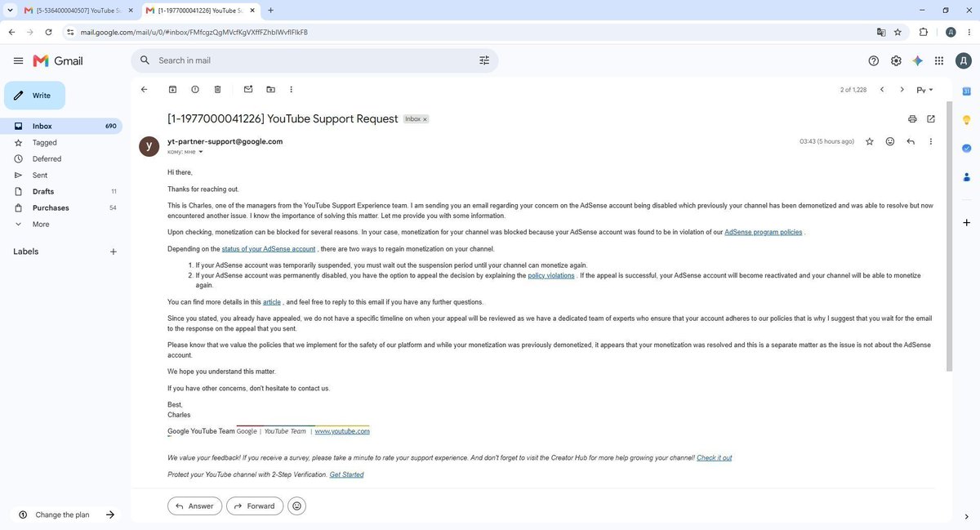Open Google apps grid icon
Image resolution: width=980 pixels, height=530 pixels.
pyautogui.click(x=939, y=60)
